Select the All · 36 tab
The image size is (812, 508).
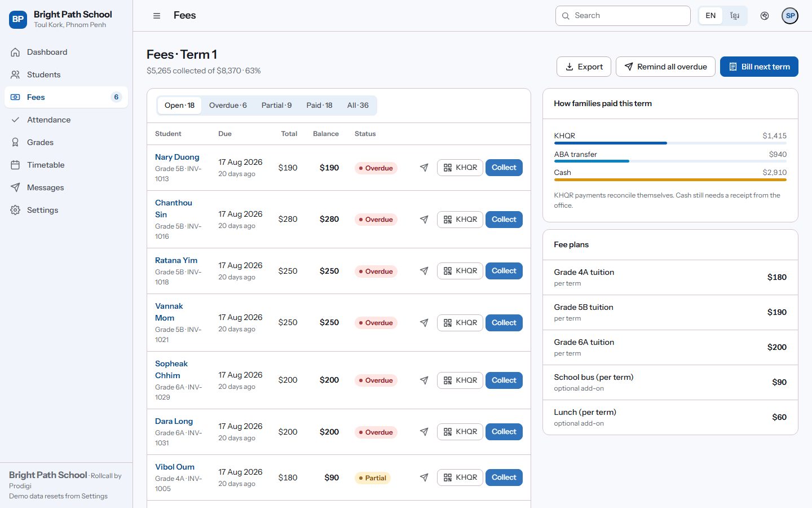coord(358,106)
